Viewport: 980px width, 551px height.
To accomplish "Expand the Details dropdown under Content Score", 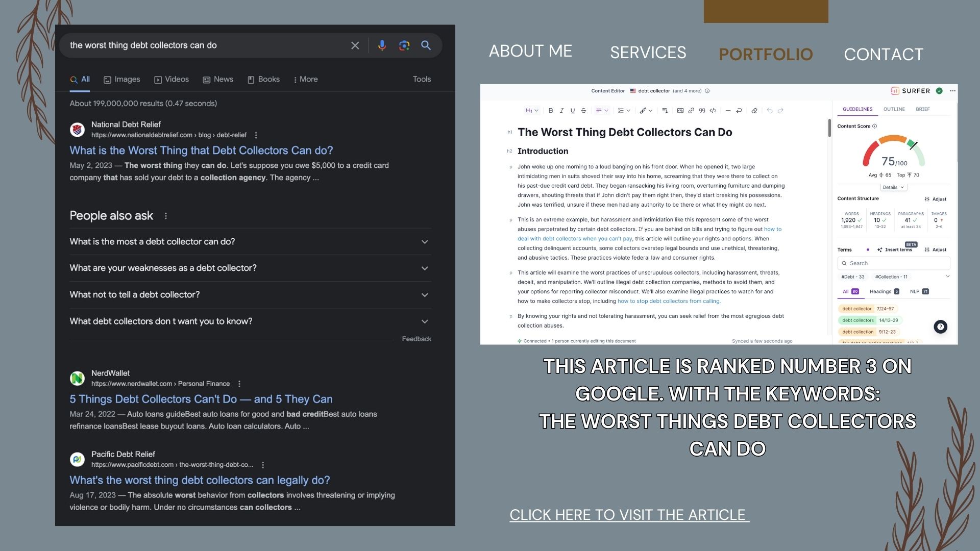I will (893, 187).
